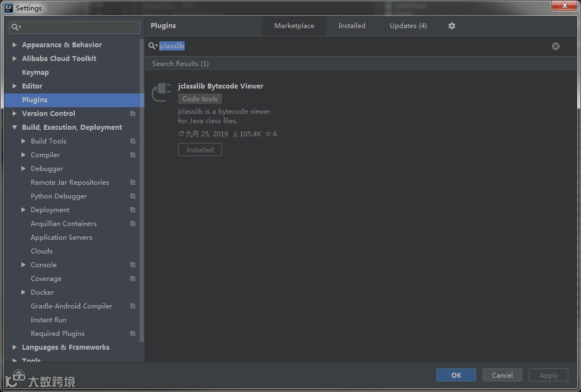Viewport: 581px width, 392px height.
Task: Focus the settings search field
Action: pos(74,27)
